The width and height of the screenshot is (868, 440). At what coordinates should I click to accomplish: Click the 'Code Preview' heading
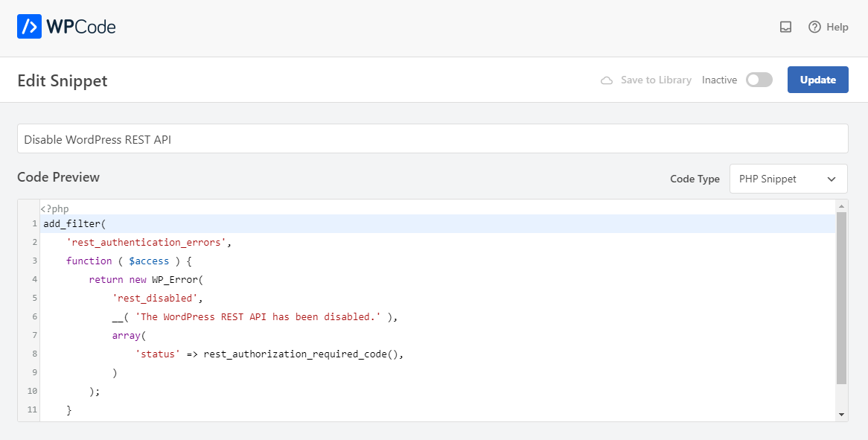(x=58, y=177)
